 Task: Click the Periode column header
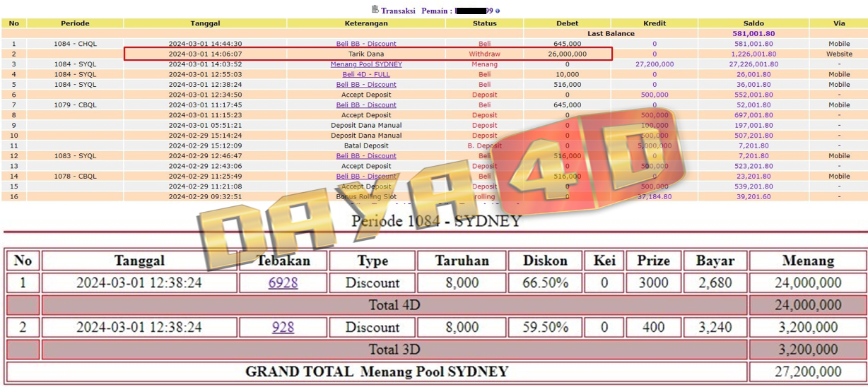pos(75,23)
